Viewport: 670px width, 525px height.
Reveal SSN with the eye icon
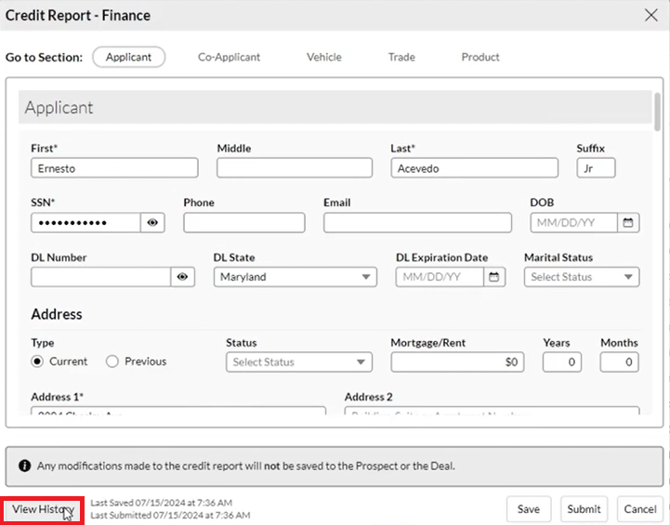[x=153, y=223]
